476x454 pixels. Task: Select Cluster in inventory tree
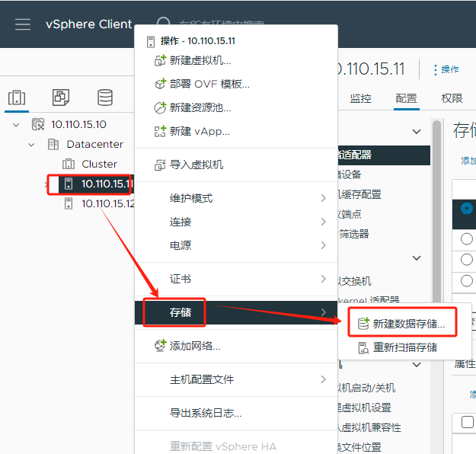[x=99, y=164]
